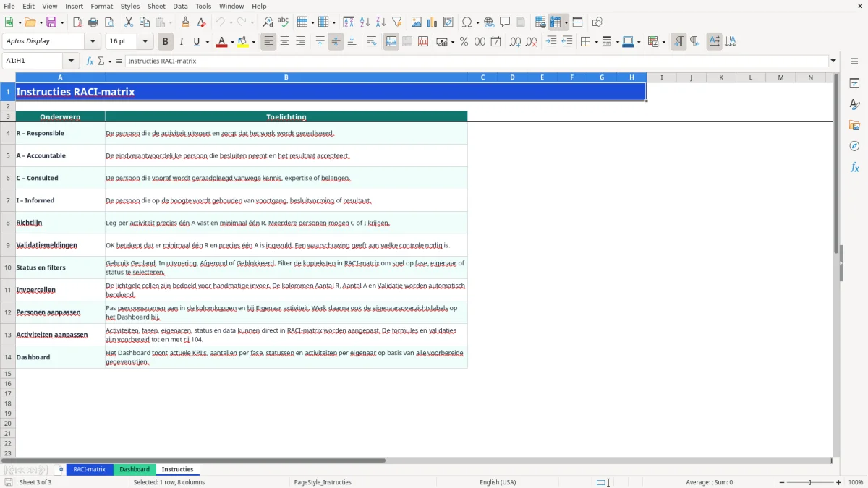Viewport: 868px width, 488px height.
Task: Open Find & Replace icon
Action: pyautogui.click(x=268, y=22)
